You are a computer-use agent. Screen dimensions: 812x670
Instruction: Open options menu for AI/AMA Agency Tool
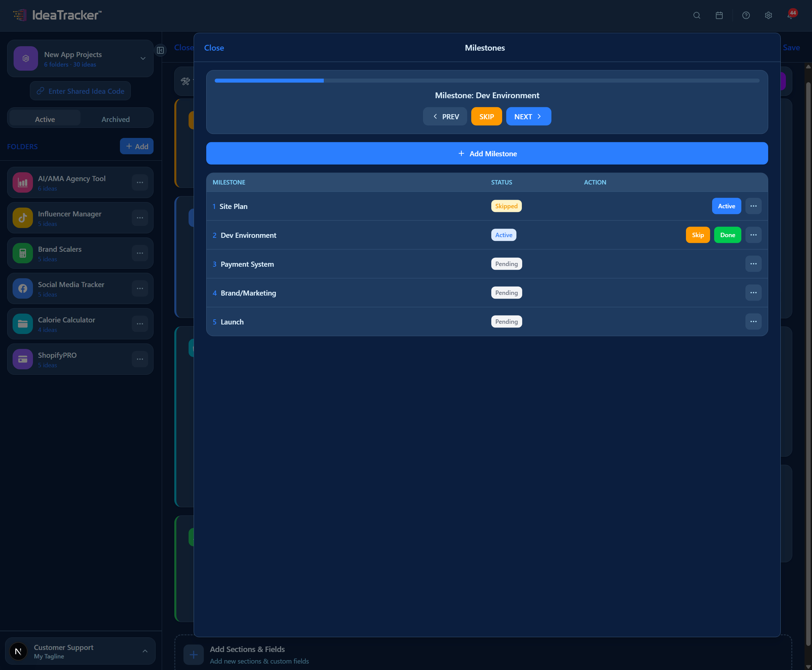pyautogui.click(x=140, y=182)
